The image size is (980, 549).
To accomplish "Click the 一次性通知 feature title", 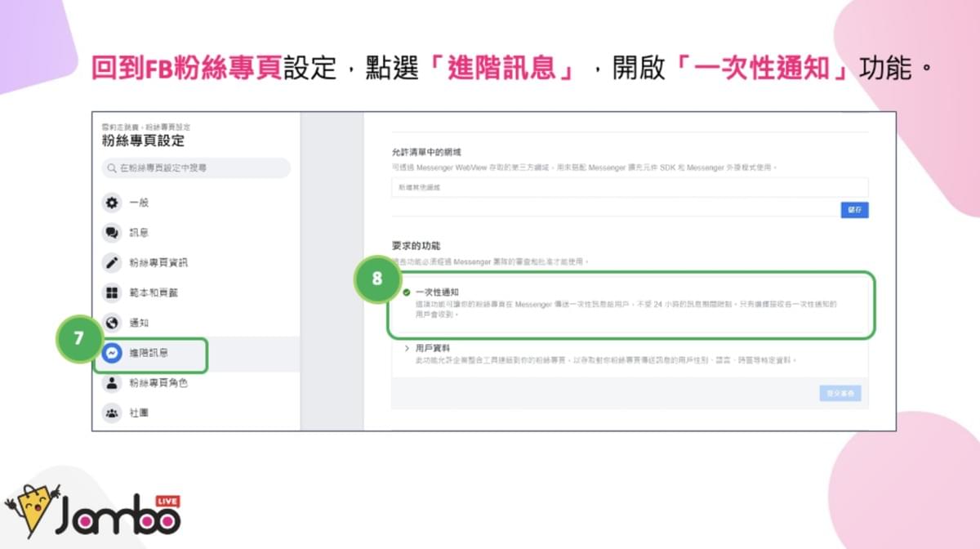I will pyautogui.click(x=437, y=292).
